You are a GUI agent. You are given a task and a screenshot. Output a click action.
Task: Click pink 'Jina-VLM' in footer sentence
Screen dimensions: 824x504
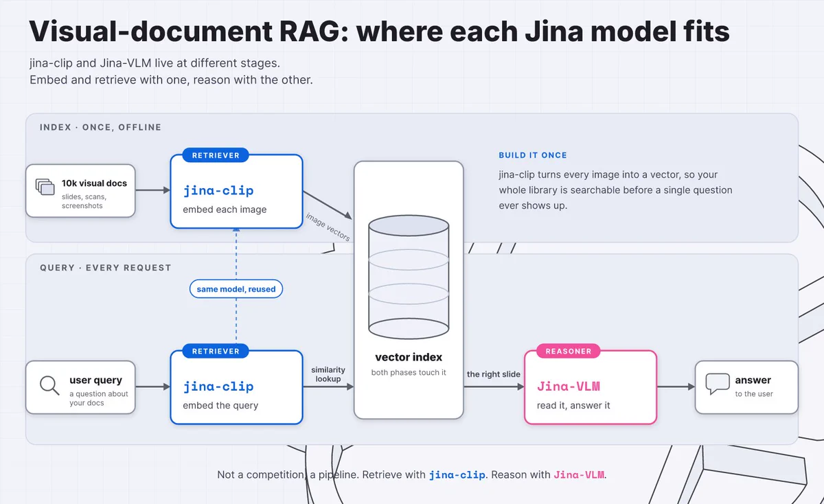pyautogui.click(x=579, y=474)
